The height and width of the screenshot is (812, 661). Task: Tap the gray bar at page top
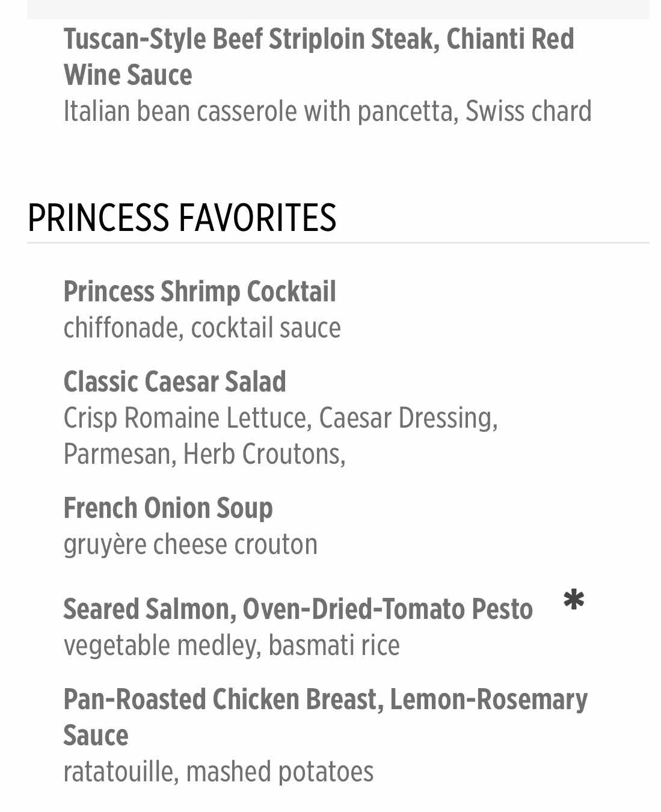338,9
